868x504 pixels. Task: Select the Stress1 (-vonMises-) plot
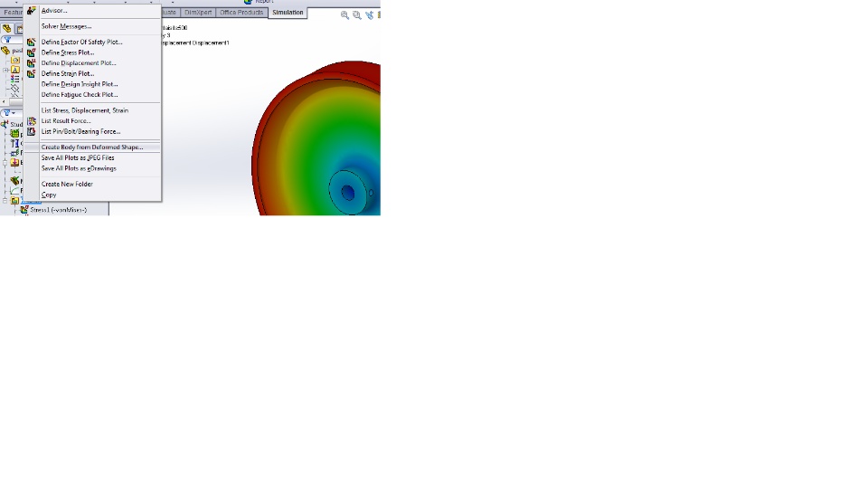tap(59, 210)
